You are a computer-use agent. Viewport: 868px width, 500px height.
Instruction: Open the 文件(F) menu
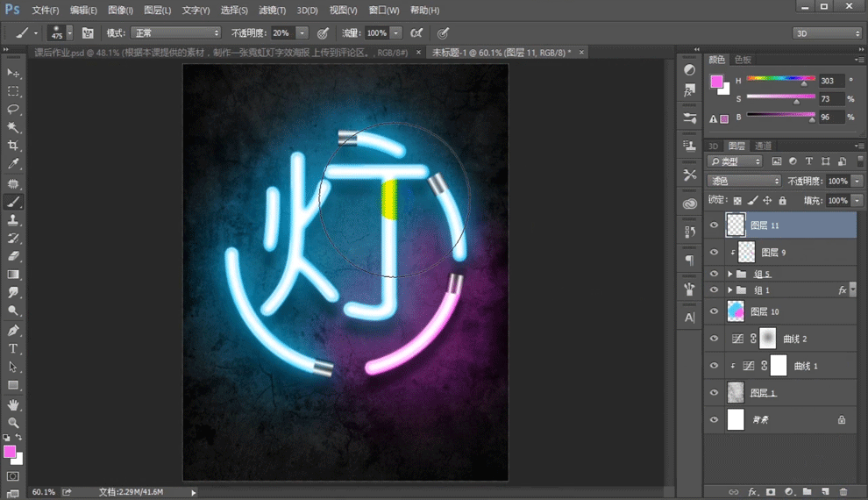pos(46,10)
